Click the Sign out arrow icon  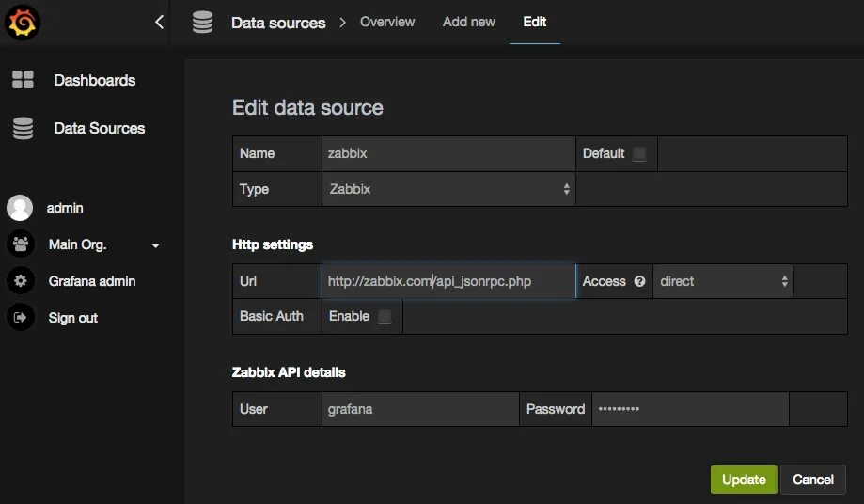pos(20,318)
